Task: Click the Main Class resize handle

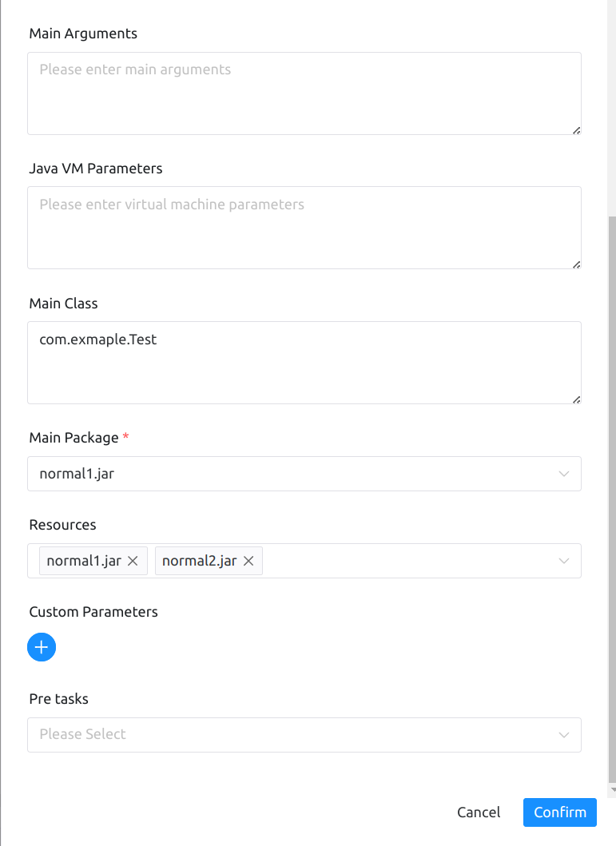Action: click(576, 399)
